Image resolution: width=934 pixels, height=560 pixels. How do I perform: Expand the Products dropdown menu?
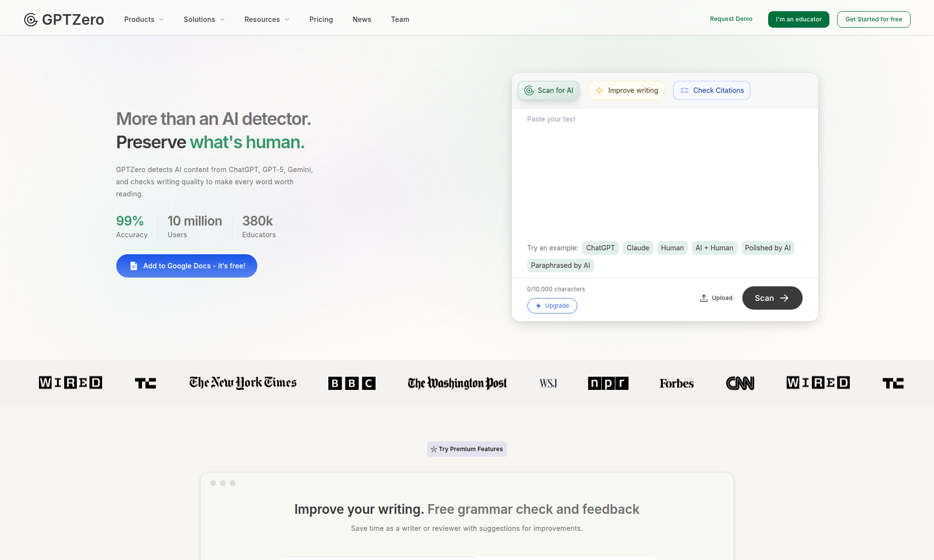(144, 19)
